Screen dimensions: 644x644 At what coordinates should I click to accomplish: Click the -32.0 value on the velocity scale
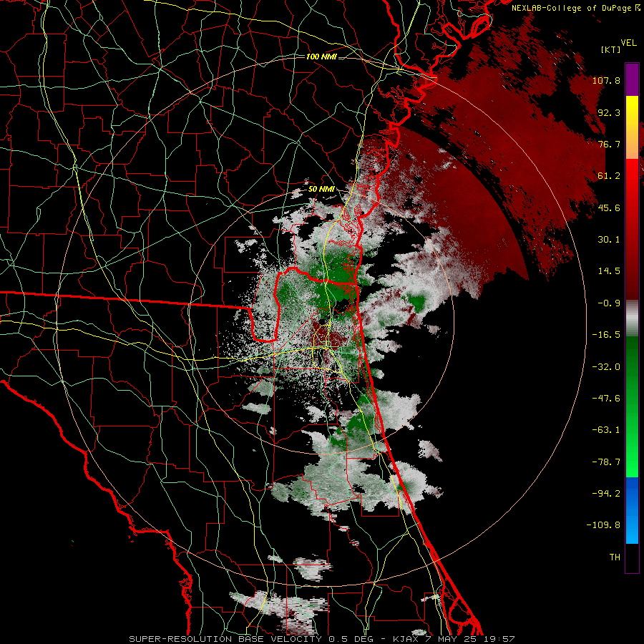click(x=606, y=367)
